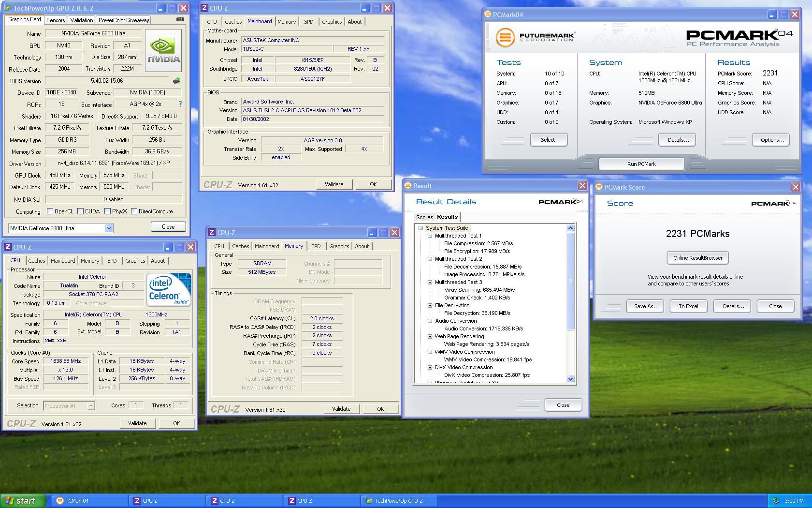The height and width of the screenshot is (508, 812).
Task: Select 'File Compression: 2.567 MB/s' result row
Action: pyautogui.click(x=478, y=243)
